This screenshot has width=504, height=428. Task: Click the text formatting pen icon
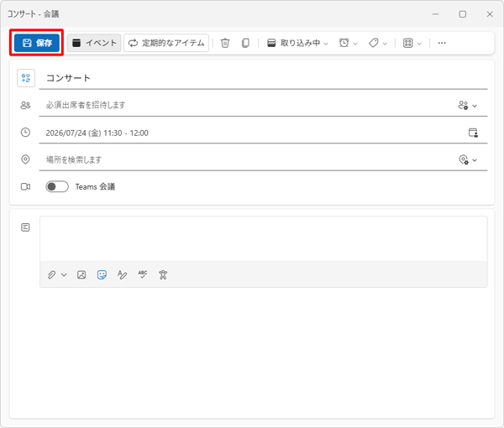click(122, 275)
